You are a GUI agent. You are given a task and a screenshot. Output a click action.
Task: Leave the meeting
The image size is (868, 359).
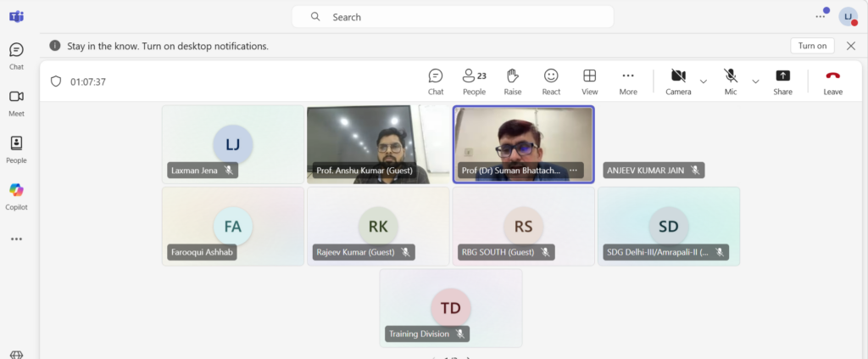pos(832,82)
